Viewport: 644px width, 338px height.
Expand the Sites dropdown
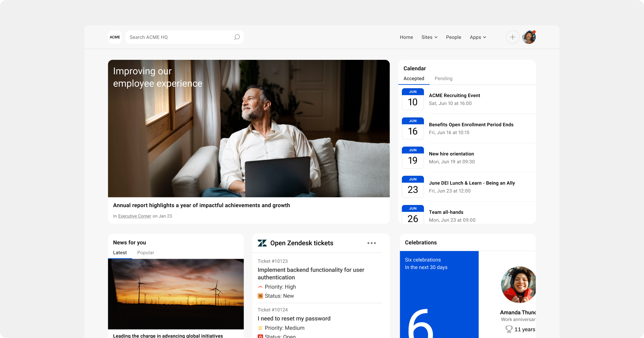[x=429, y=37]
